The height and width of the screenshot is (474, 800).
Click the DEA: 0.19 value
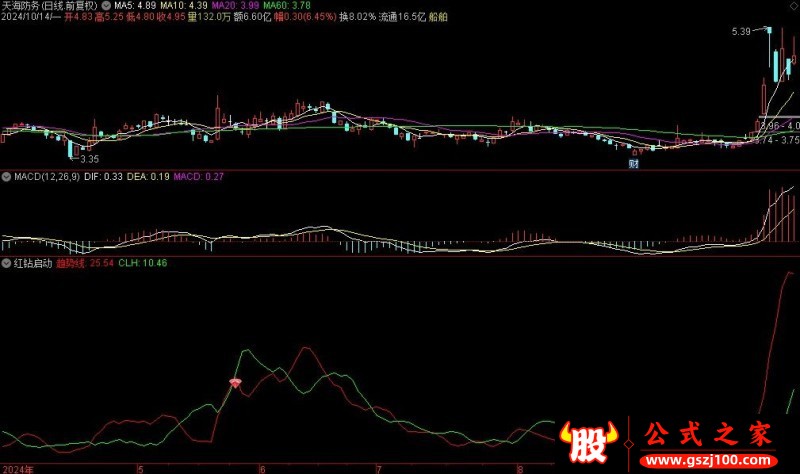(x=148, y=177)
